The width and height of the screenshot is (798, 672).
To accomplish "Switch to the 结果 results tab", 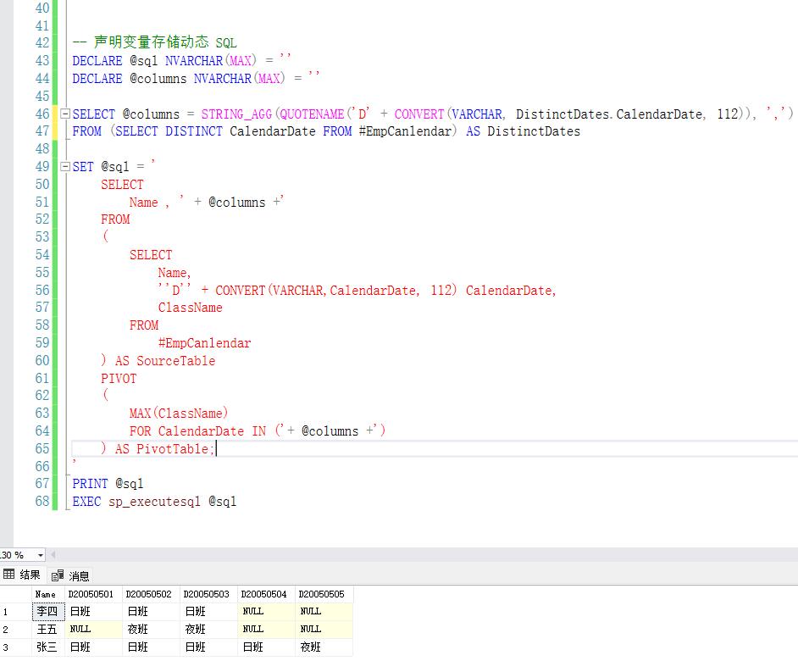I will [x=23, y=575].
